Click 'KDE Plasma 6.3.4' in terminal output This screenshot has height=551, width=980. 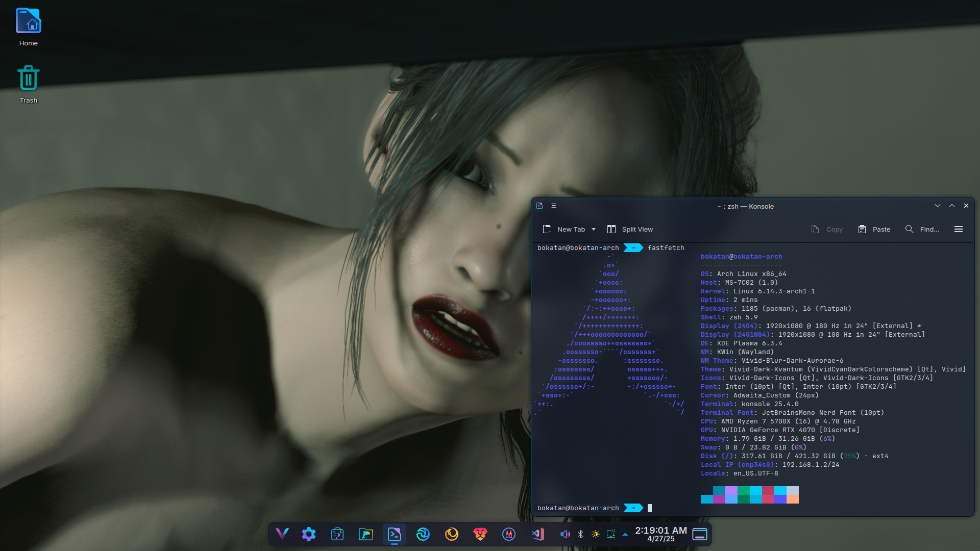click(749, 343)
